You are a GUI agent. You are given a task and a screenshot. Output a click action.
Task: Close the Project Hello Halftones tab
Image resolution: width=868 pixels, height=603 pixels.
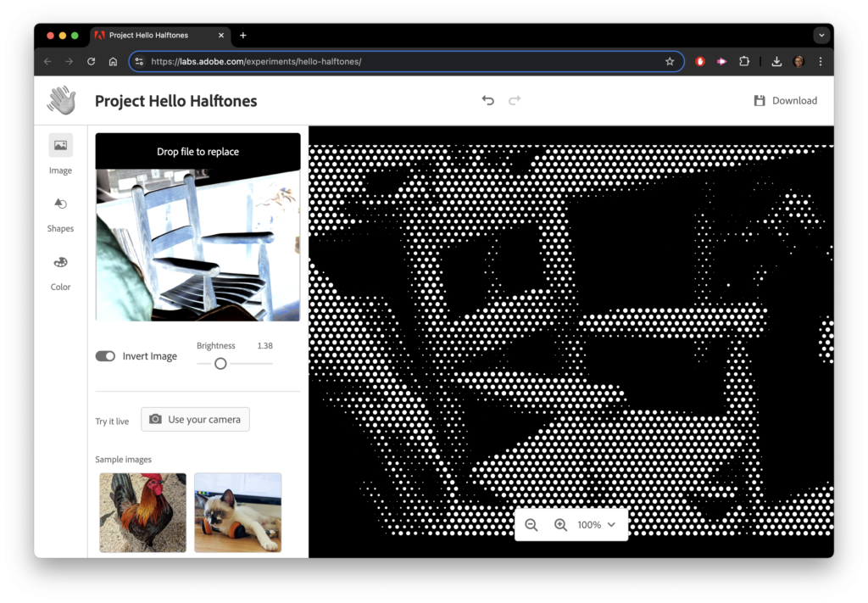pyautogui.click(x=221, y=36)
